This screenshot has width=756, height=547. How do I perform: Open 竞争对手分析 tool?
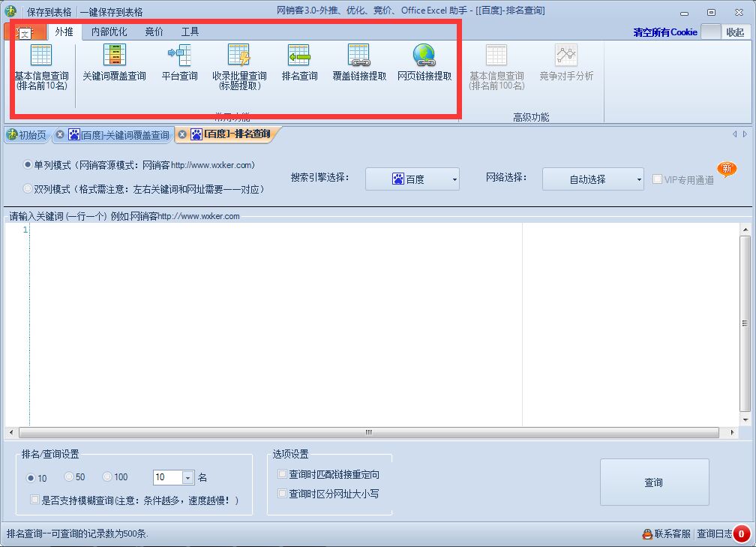tap(566, 63)
